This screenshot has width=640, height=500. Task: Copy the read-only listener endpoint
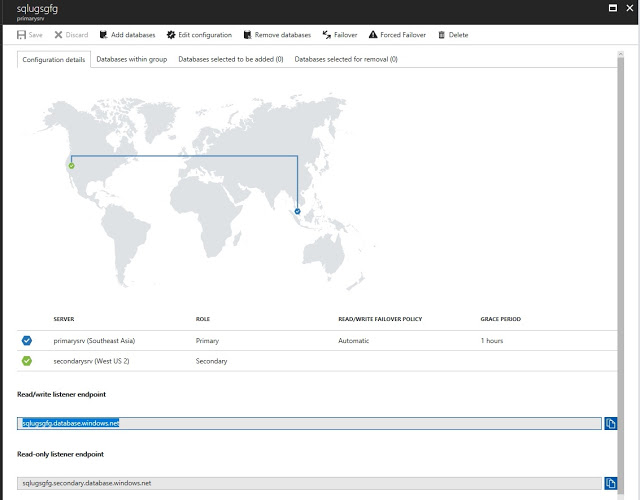pyautogui.click(x=610, y=483)
